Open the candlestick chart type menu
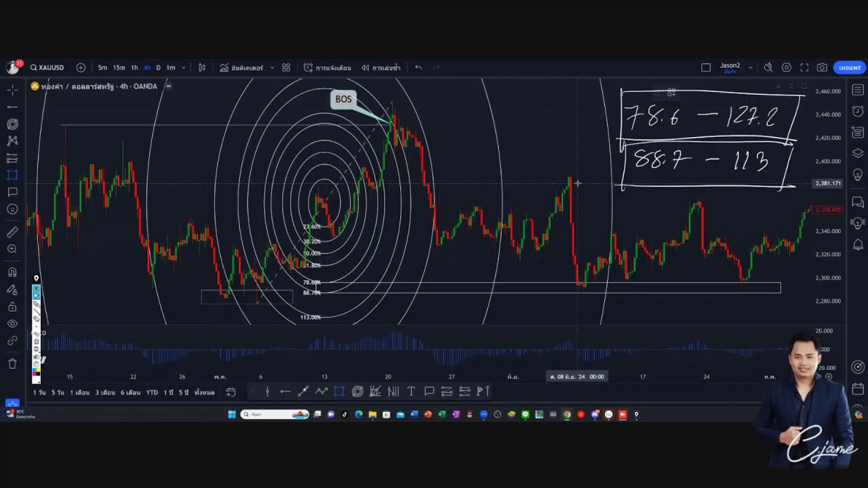Screen dimensions: 868x488 pos(202,68)
